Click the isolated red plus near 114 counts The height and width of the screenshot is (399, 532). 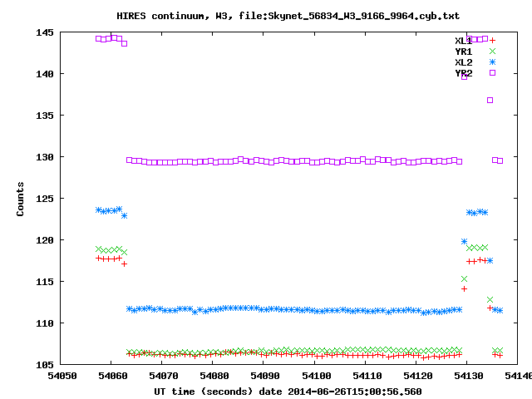(x=464, y=289)
